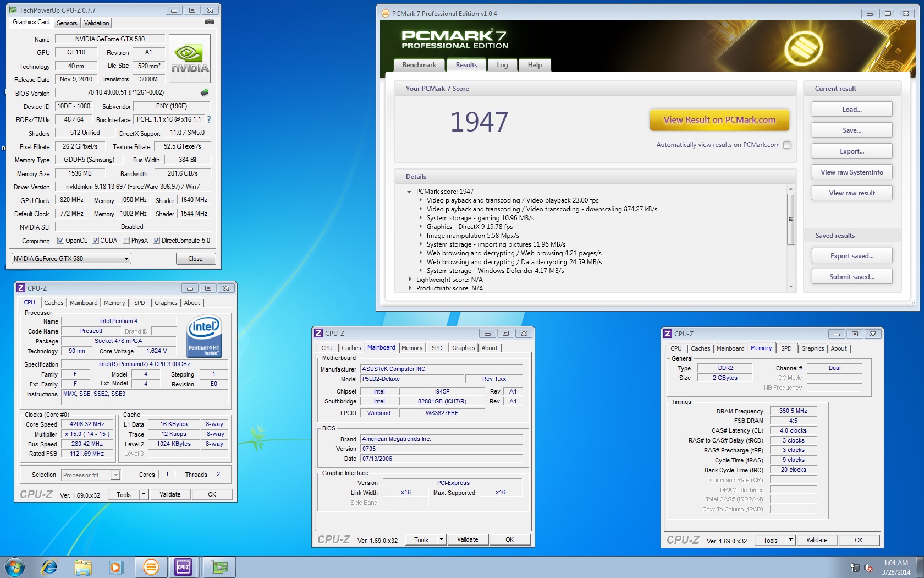Click the BIOS save chip icon in GPU-Z
Screen dimensions: 924x578
click(x=205, y=92)
